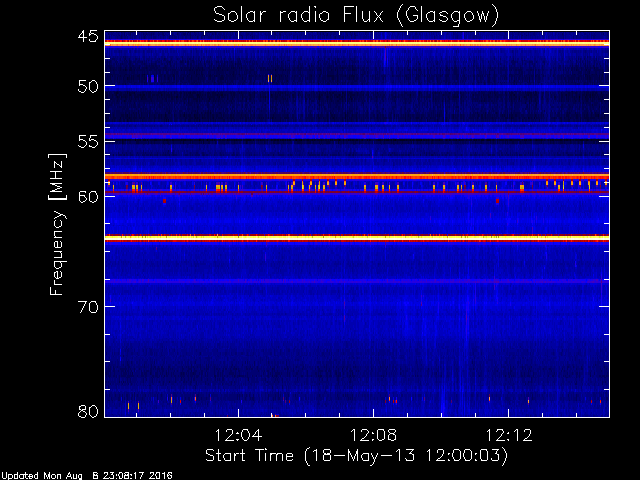The height and width of the screenshot is (480, 640).
Task: Click the "12:04" time axis label
Action: 238,435
